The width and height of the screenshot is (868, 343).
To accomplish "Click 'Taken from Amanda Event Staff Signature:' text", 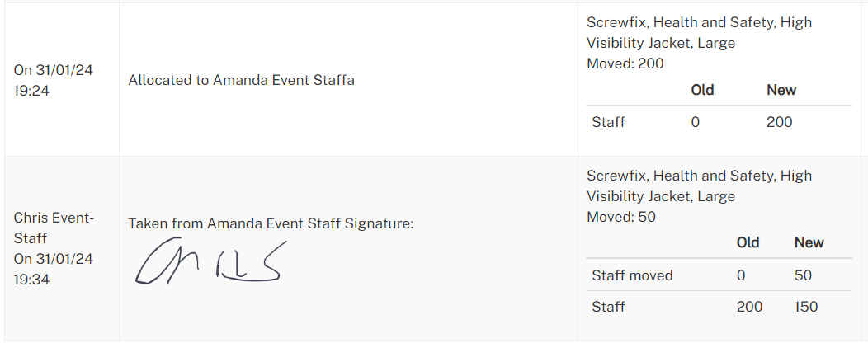I will (x=271, y=223).
